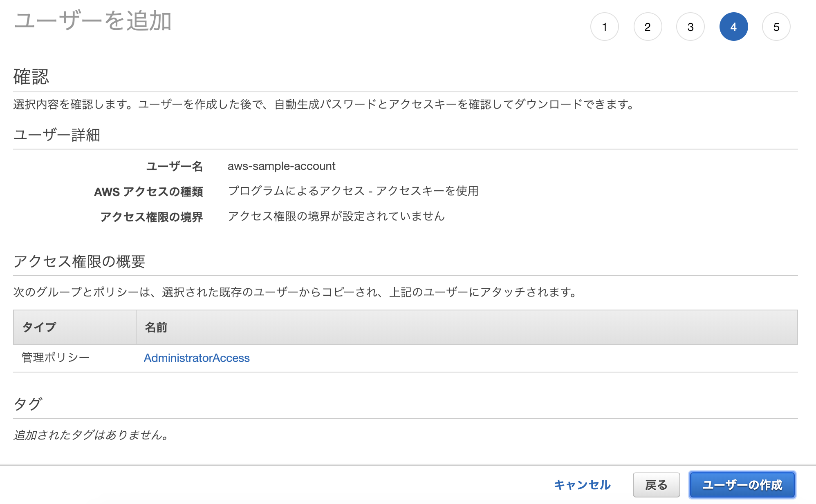
Task: Go to wizard step 3
Action: click(690, 27)
